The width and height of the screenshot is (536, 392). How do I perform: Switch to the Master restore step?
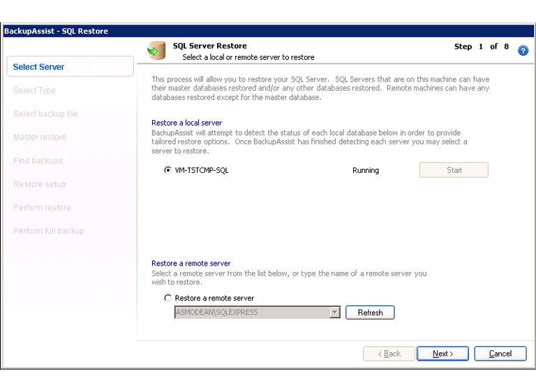click(40, 137)
